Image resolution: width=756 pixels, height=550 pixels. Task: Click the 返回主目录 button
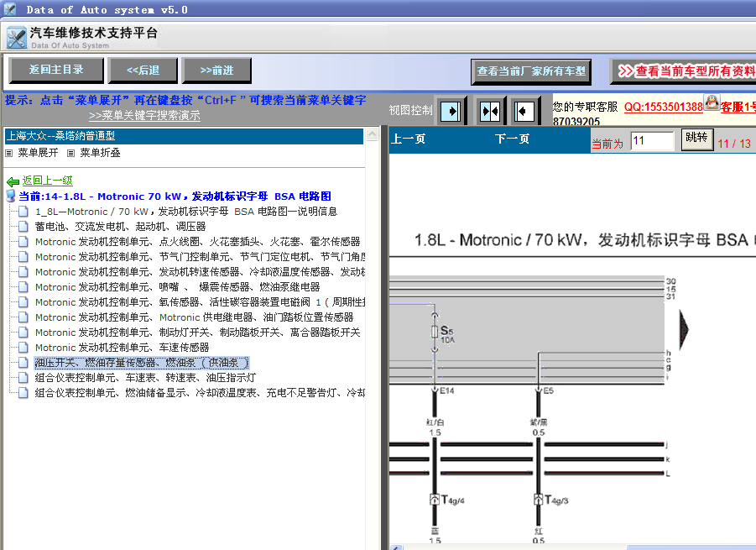56,71
